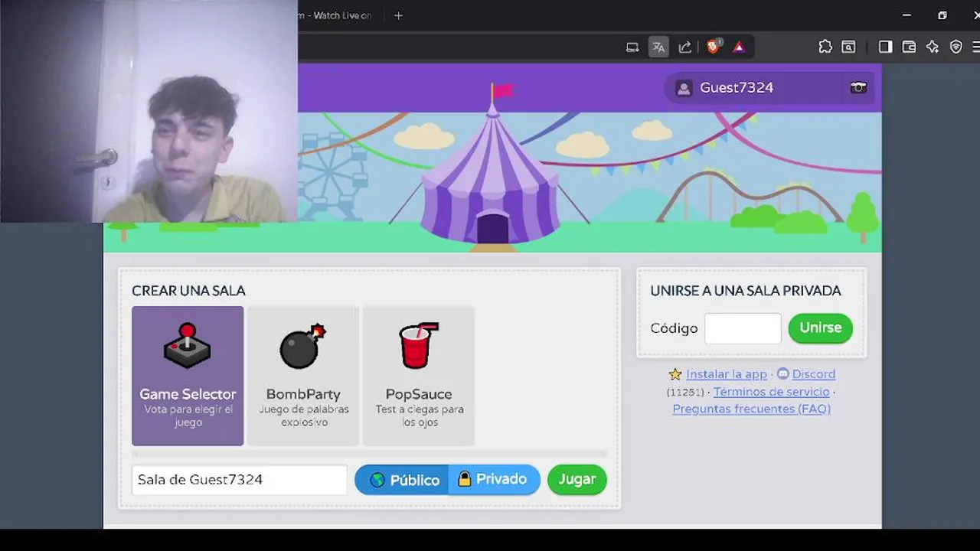This screenshot has width=980, height=551.
Task: Open 'Preguntas frecuentes (FAQ)' link
Action: 752,409
